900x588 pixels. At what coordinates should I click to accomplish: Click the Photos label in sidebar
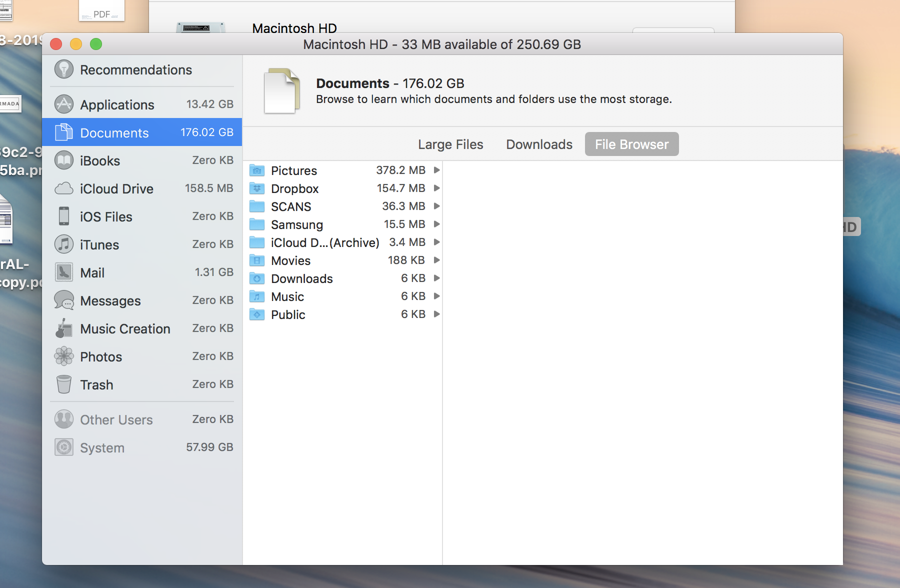click(101, 356)
